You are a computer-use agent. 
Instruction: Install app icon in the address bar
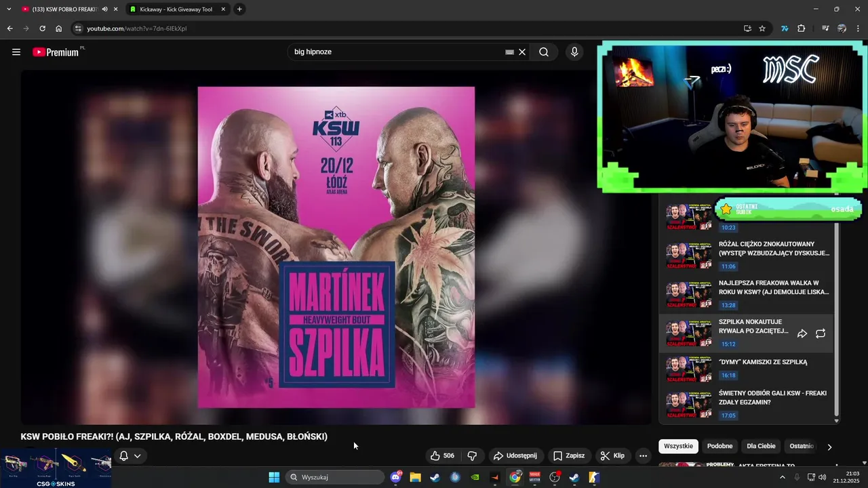747,28
